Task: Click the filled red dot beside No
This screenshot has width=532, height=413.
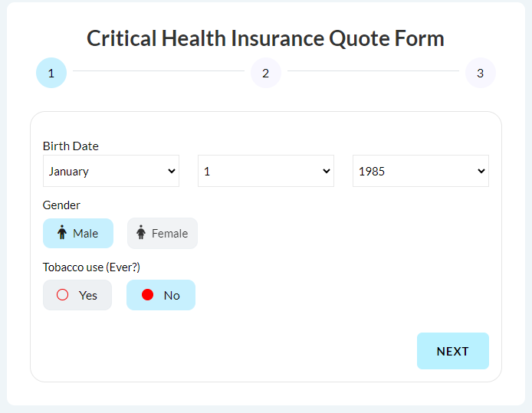Action: 148,295
